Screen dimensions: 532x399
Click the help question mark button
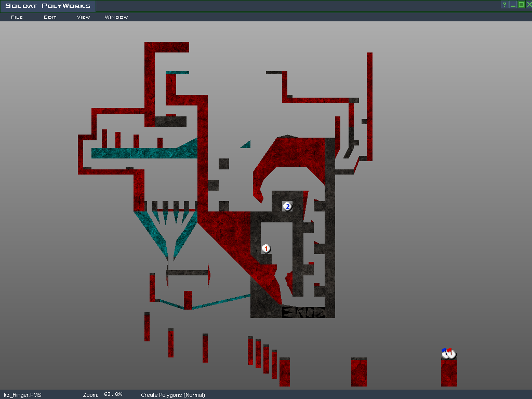(504, 5)
